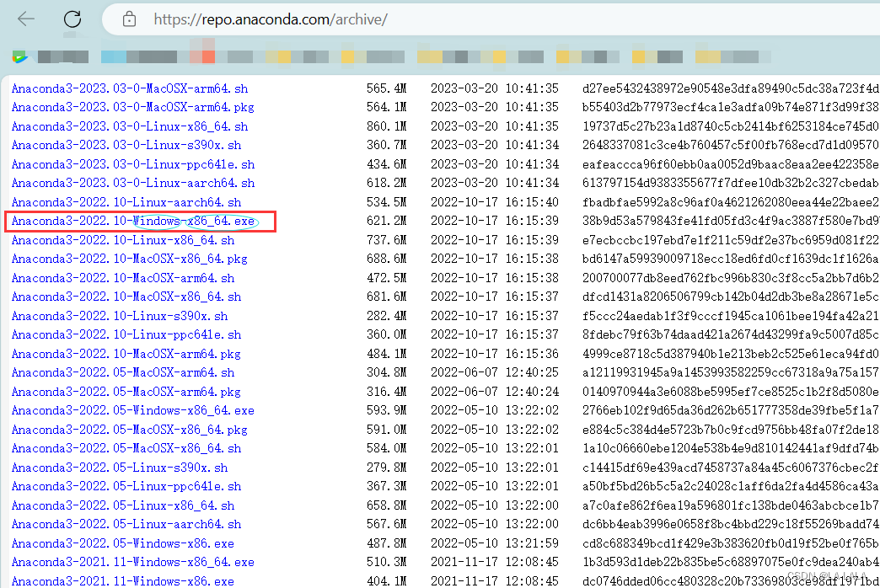Open Anaconda3-2022.10-MacOSX-x86_64.pkg
This screenshot has height=588, width=880.
[129, 259]
